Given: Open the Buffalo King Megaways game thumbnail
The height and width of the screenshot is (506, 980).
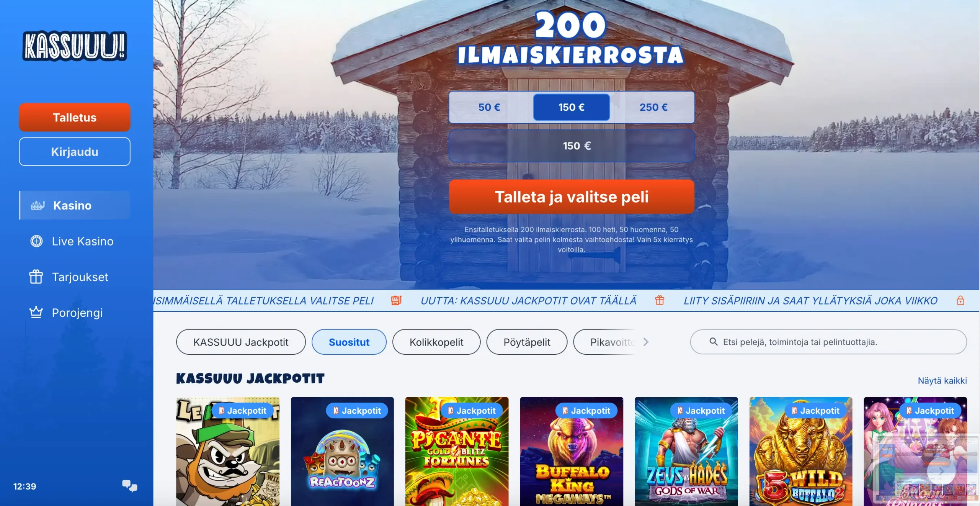Looking at the screenshot, I should pos(571,451).
